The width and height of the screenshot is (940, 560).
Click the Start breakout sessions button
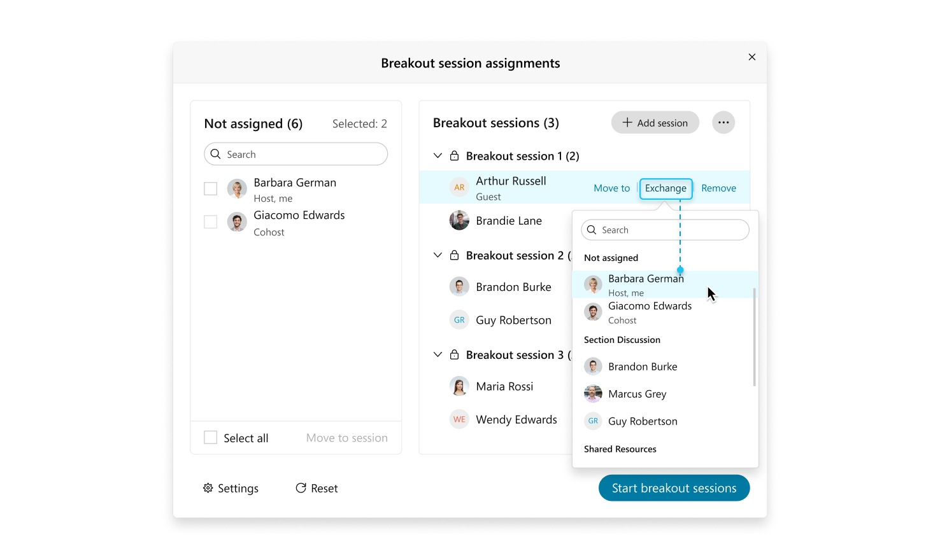coord(674,487)
